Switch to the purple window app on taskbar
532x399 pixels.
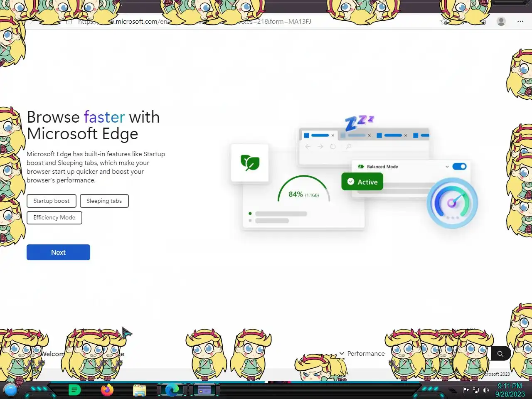[x=204, y=390]
